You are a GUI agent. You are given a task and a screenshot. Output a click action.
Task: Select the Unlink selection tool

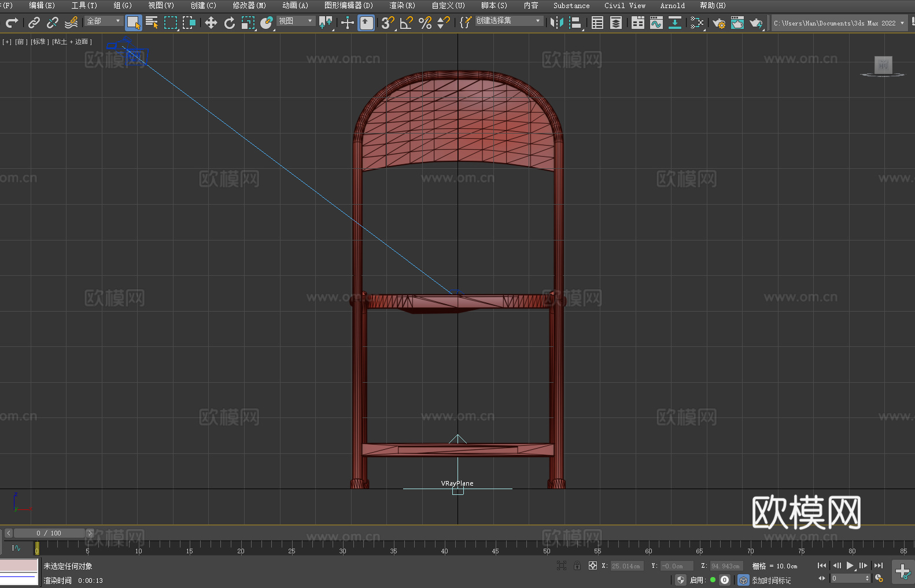tap(53, 23)
